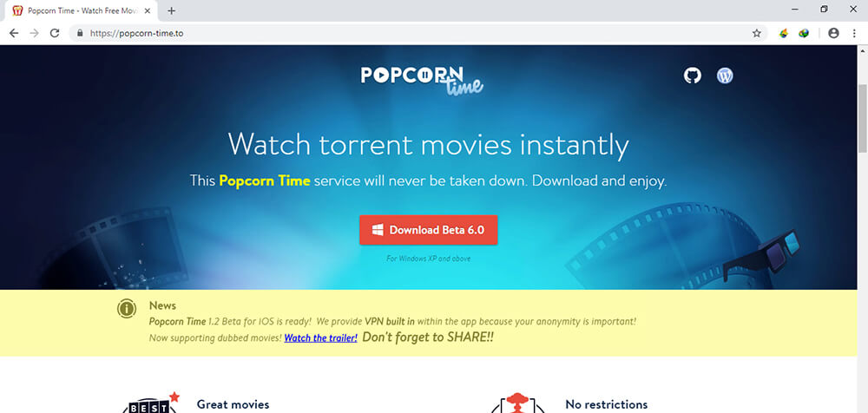
Task: Open a new browser tab
Action: pos(172,10)
